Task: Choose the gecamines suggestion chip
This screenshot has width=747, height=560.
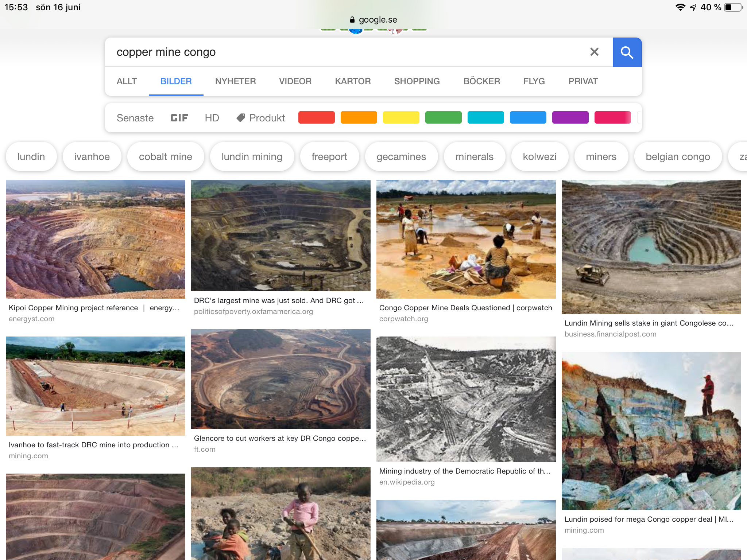Action: pos(401,157)
